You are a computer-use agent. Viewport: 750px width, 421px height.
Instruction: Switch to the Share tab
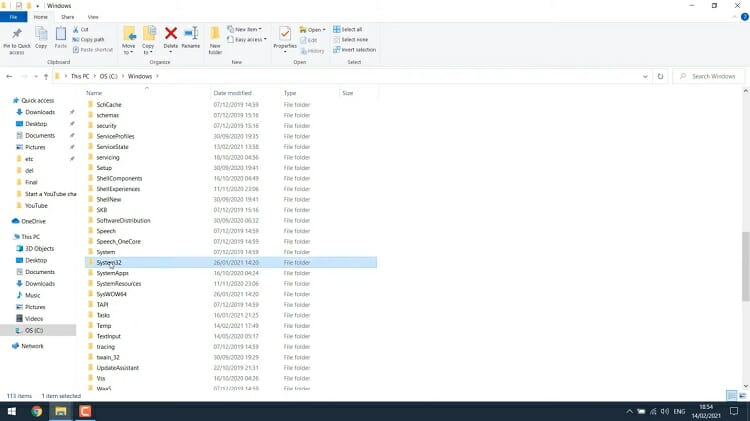[x=67, y=17]
